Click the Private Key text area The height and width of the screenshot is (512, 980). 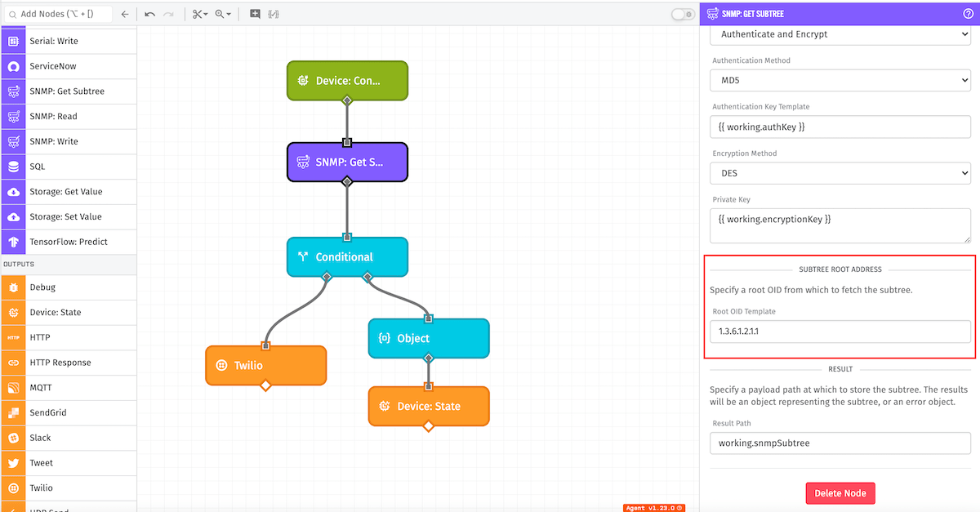[840, 226]
